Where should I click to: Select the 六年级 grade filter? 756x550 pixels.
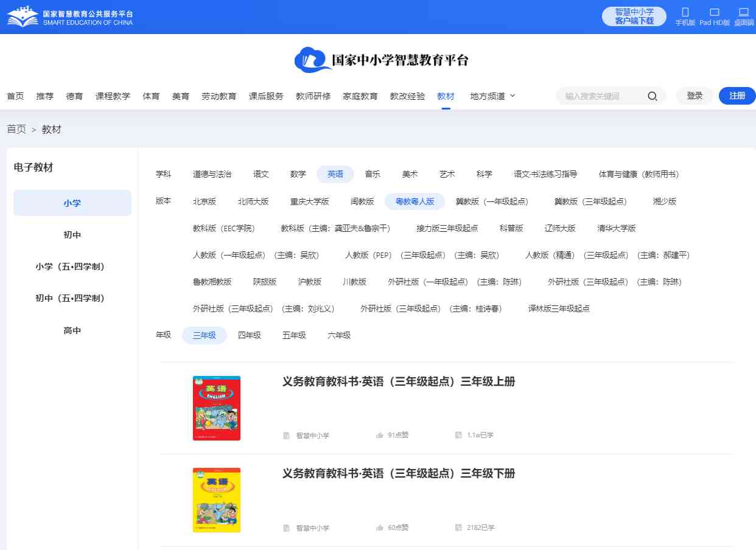(x=339, y=335)
